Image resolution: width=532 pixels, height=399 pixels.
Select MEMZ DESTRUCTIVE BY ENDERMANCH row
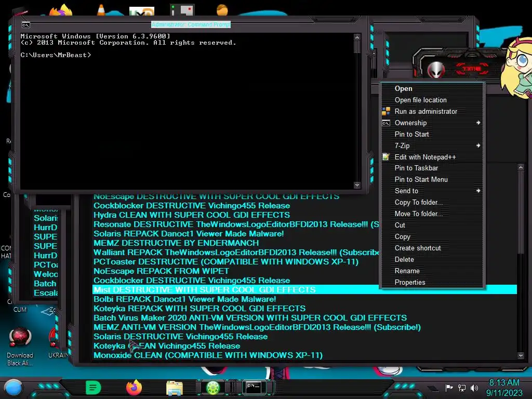coord(176,243)
